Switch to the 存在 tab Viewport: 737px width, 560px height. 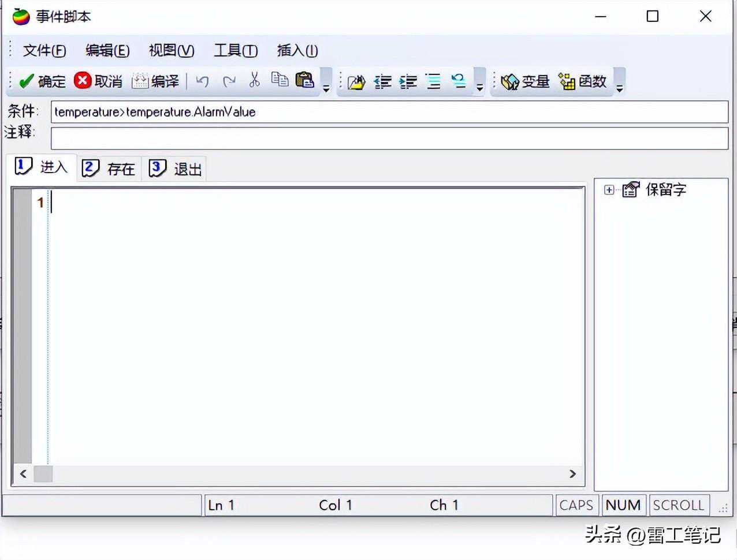click(109, 169)
